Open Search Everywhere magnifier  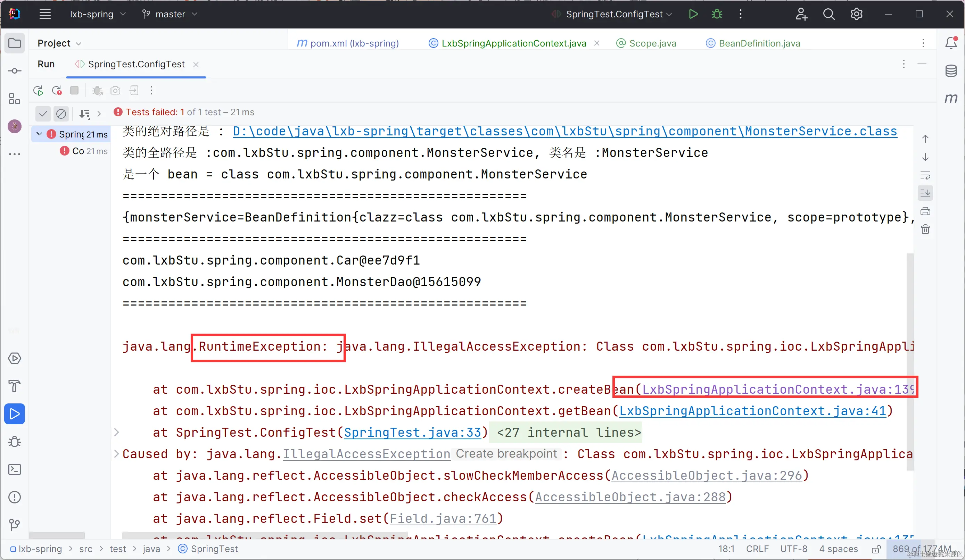[829, 14]
